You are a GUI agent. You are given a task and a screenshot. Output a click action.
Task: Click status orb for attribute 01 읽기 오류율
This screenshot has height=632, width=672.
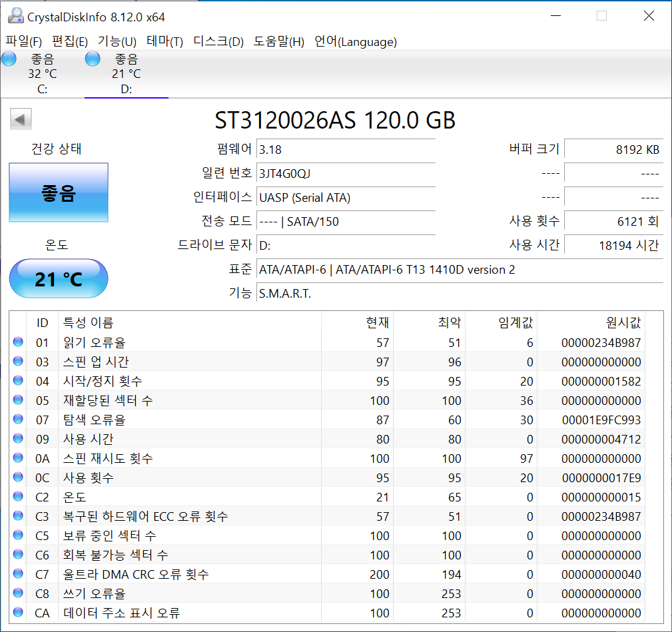(18, 342)
